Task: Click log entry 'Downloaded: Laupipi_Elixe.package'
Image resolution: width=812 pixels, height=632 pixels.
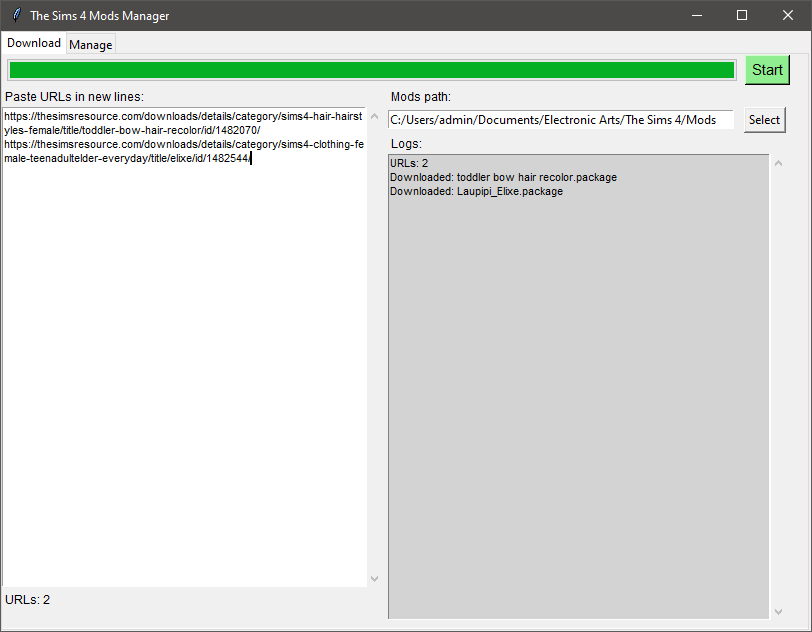Action: (x=476, y=191)
